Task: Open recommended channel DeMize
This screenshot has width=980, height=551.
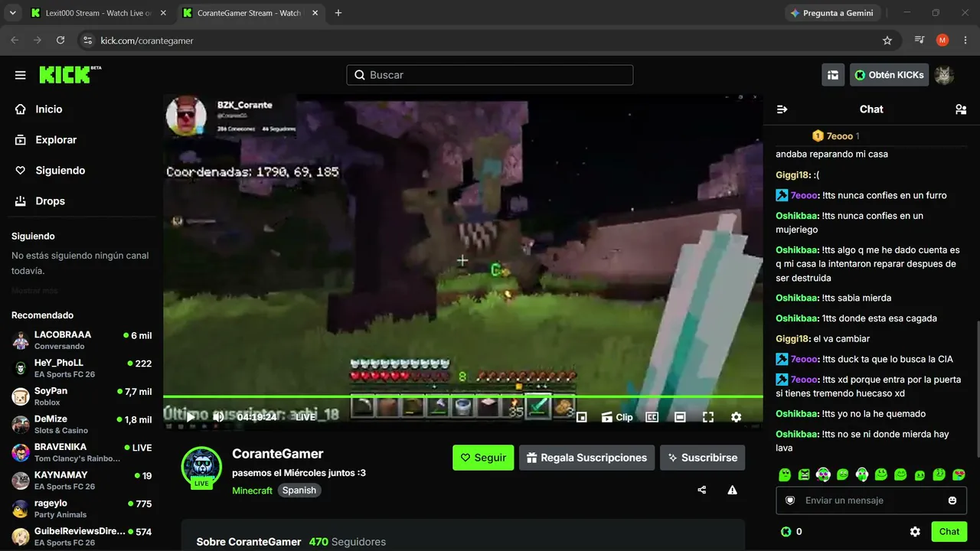Action: tap(82, 425)
